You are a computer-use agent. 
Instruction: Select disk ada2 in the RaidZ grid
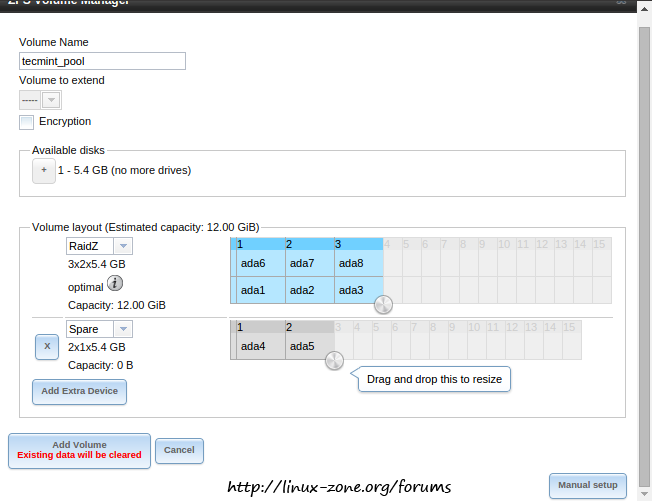click(302, 290)
